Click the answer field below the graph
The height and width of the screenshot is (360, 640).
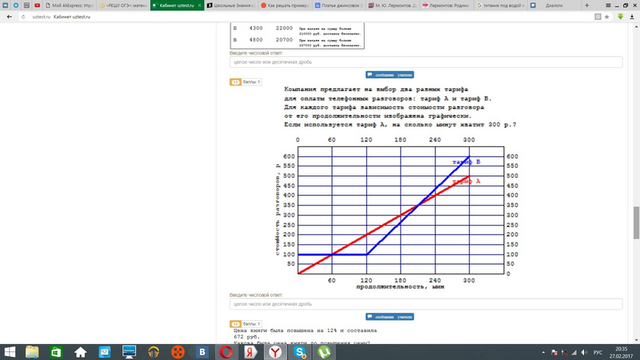[x=426, y=304]
